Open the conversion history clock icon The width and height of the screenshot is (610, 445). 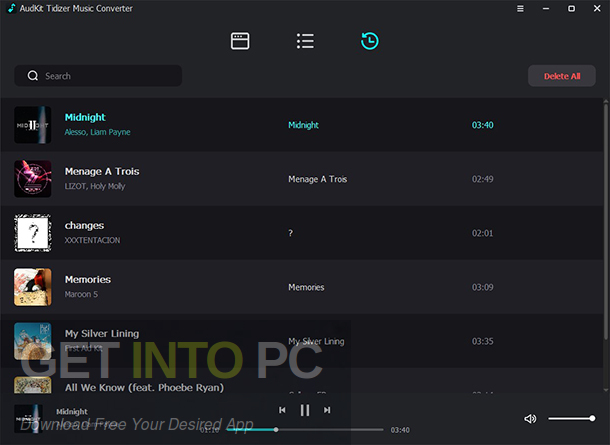coord(370,41)
